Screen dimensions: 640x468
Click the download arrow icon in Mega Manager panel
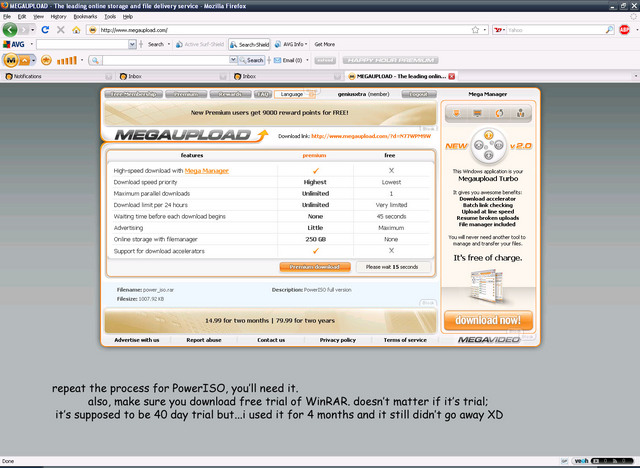coord(456,113)
